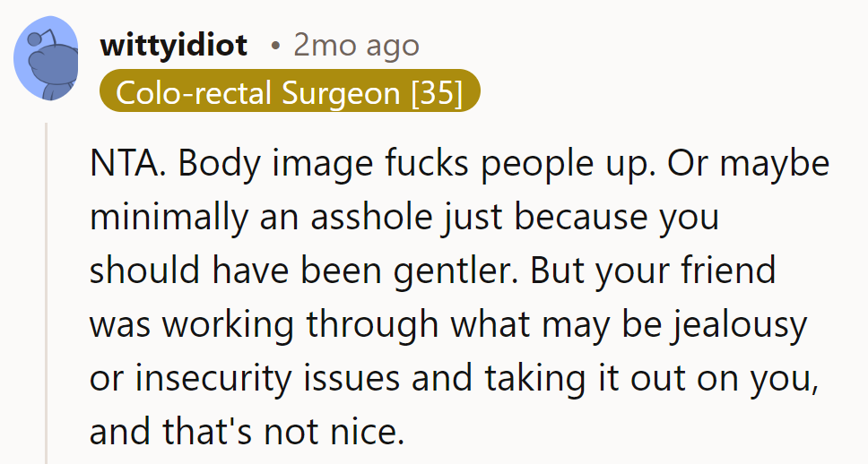Click the dot separator before the timestamp

tap(276, 45)
